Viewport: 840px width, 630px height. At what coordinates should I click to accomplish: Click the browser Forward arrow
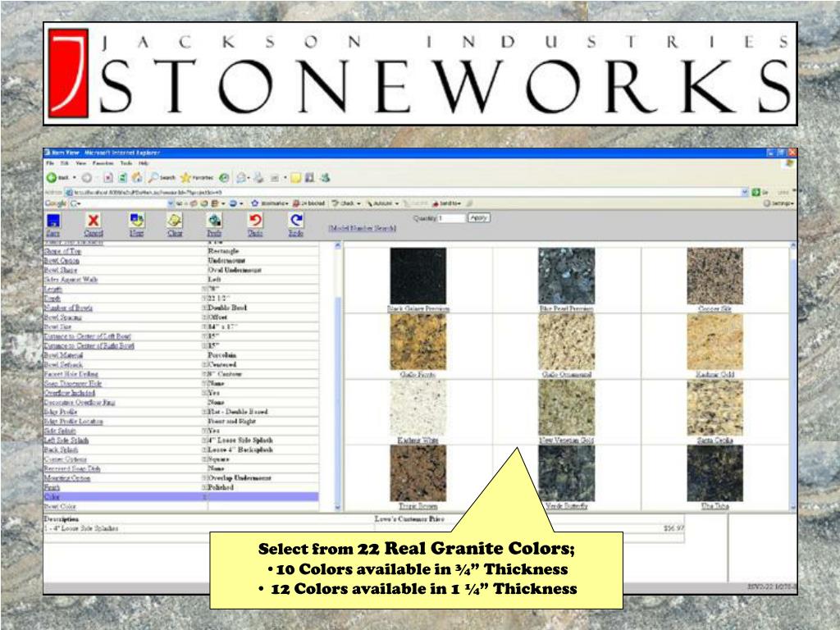[87, 177]
